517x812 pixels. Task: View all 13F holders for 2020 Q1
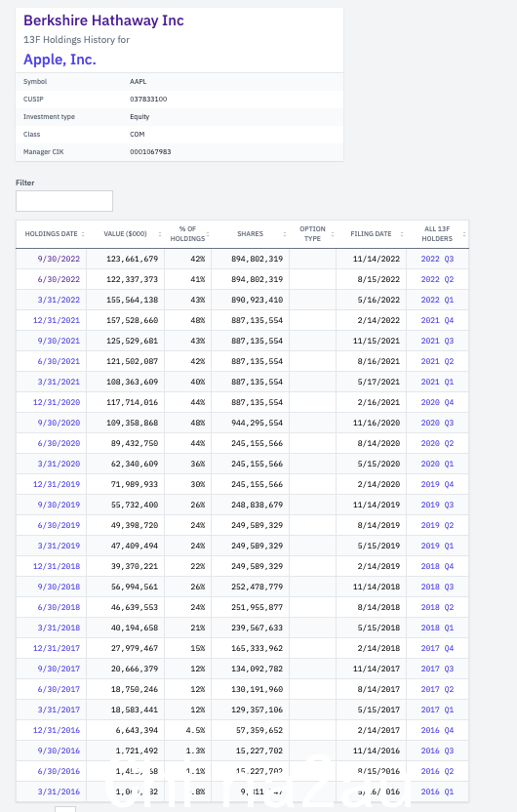coord(437,464)
